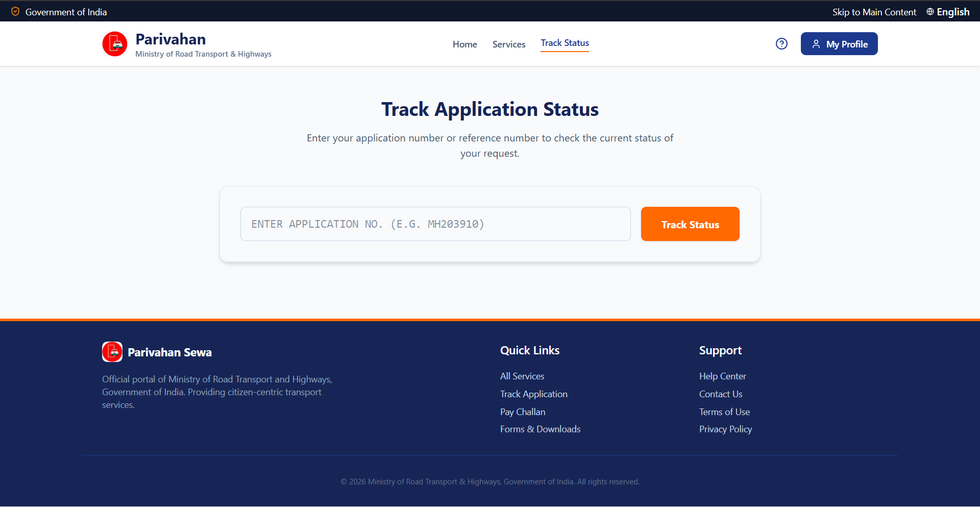Click the orange Track Status button

click(690, 224)
